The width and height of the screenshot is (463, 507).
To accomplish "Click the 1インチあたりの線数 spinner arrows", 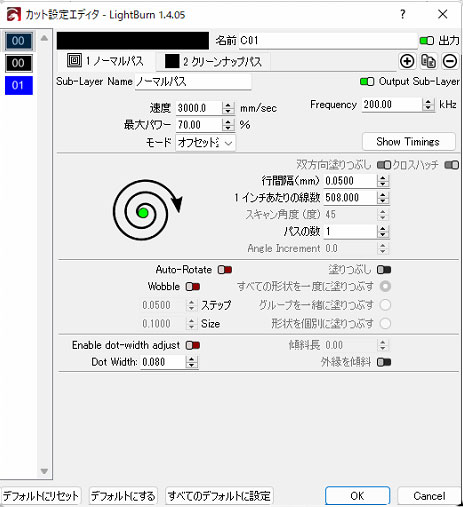I will pos(383,198).
